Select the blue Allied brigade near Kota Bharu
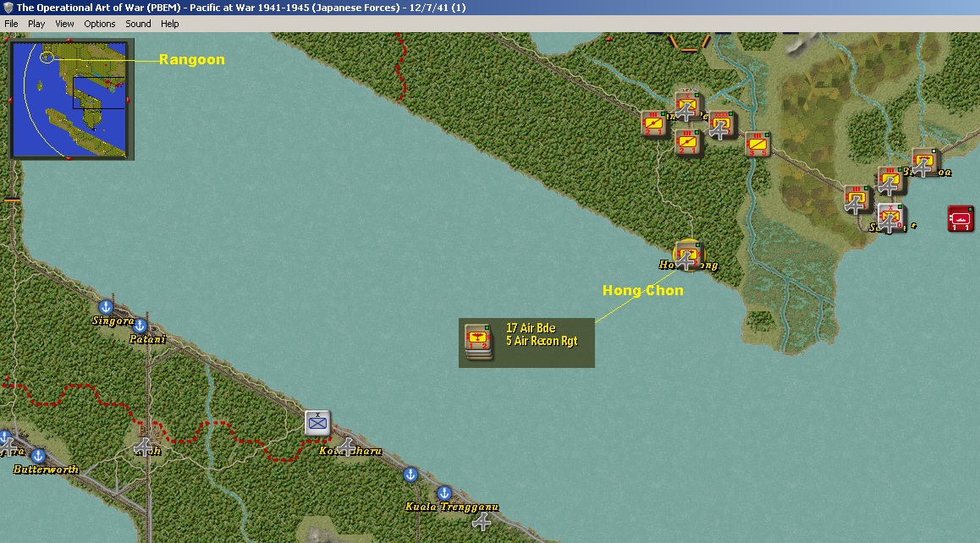The width and height of the screenshot is (980, 543). click(x=317, y=423)
